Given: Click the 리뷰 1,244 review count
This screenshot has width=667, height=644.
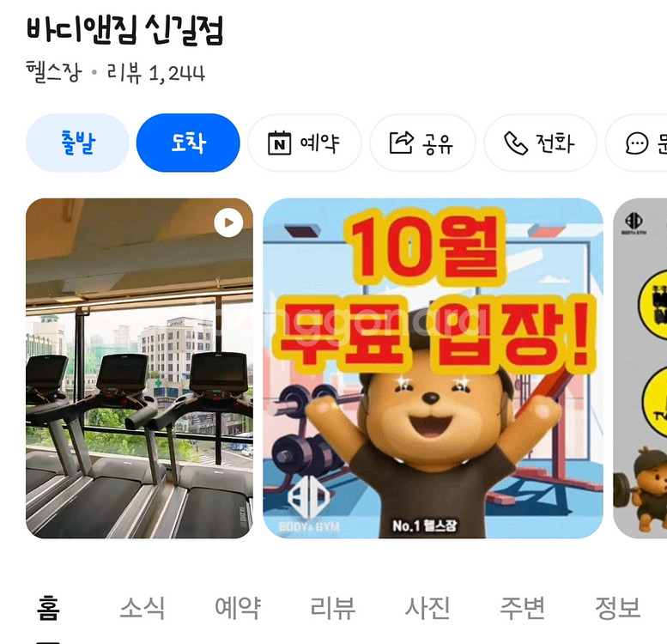Looking at the screenshot, I should click(x=156, y=73).
